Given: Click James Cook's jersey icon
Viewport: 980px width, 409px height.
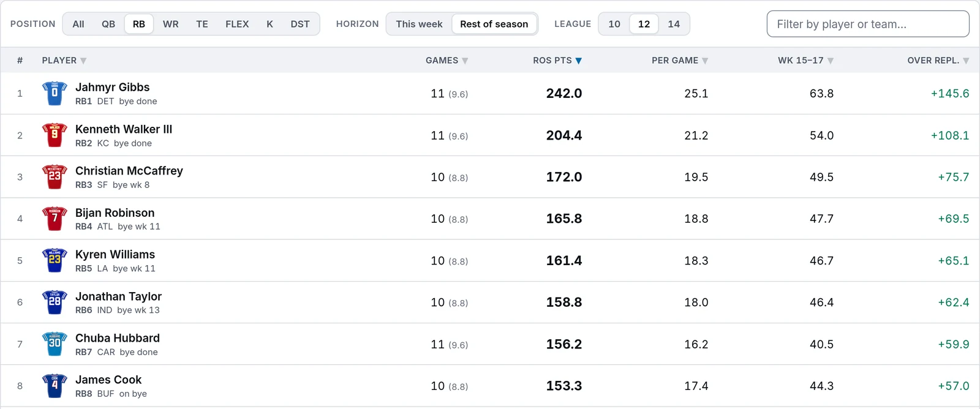Looking at the screenshot, I should click(x=55, y=386).
